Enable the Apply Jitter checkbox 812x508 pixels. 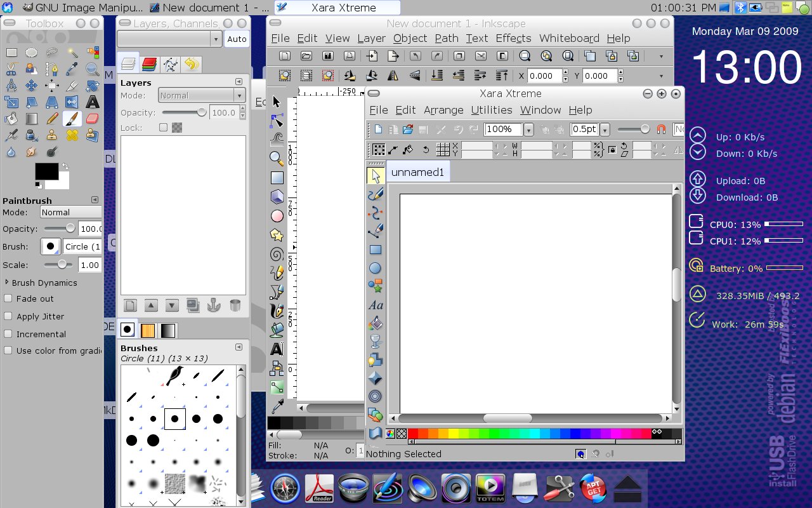pyautogui.click(x=8, y=316)
